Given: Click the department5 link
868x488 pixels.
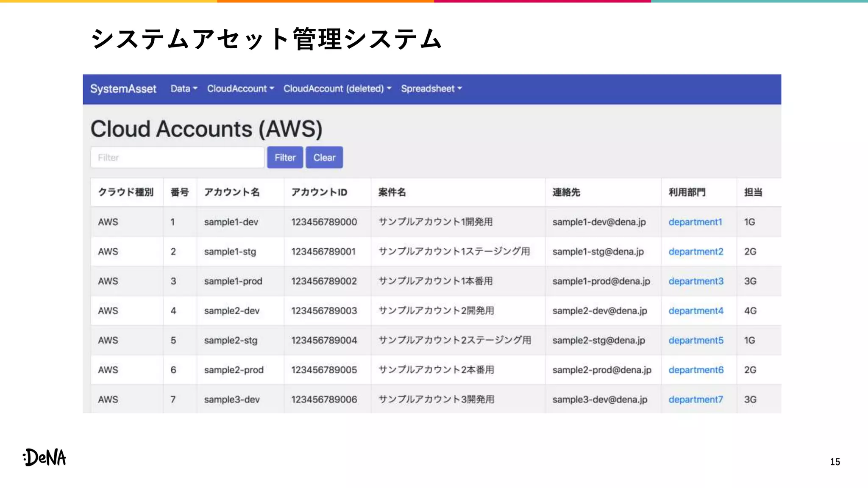Looking at the screenshot, I should pos(696,341).
